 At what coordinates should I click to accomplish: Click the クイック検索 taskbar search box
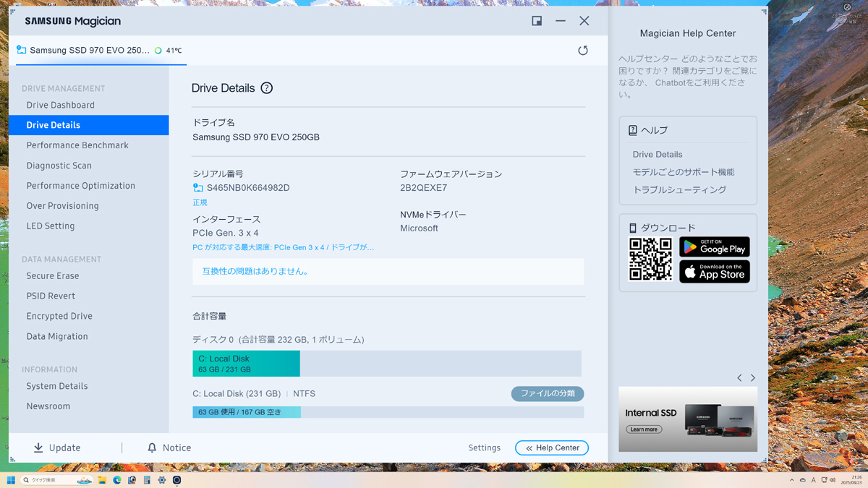pos(57,480)
